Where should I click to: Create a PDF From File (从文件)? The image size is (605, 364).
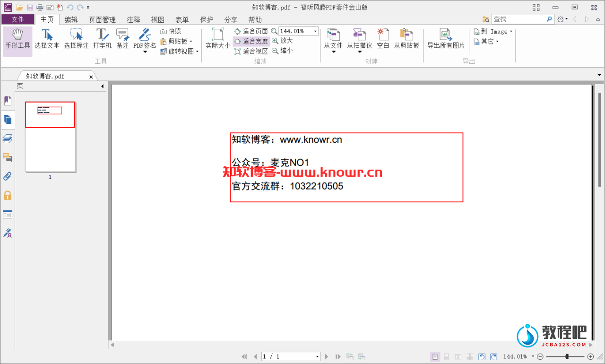tap(333, 40)
